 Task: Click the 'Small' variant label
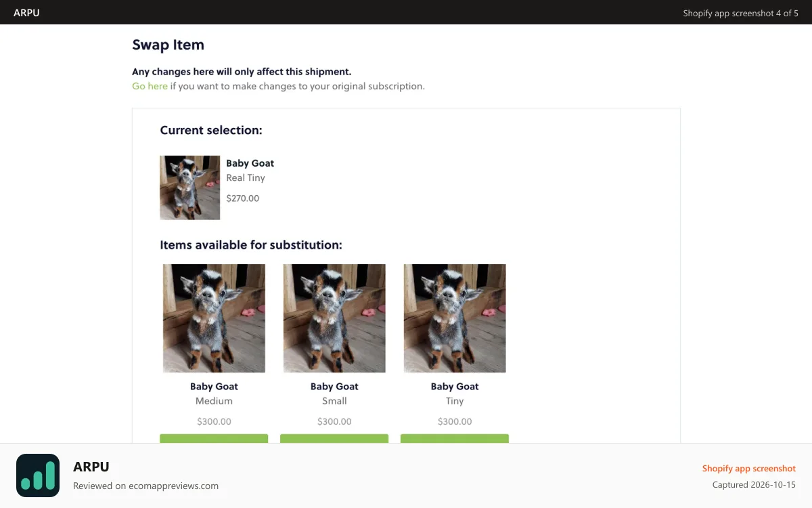(x=334, y=401)
